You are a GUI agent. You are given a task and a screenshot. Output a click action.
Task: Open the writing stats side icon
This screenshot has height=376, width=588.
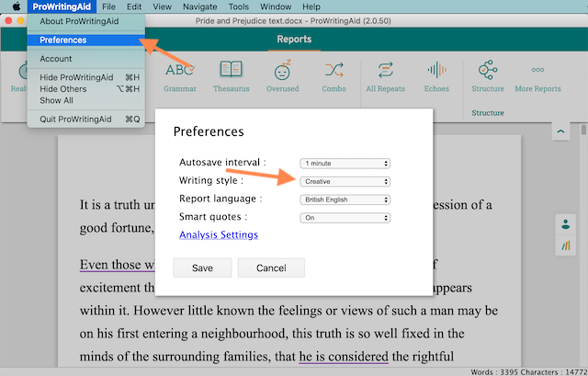[566, 245]
